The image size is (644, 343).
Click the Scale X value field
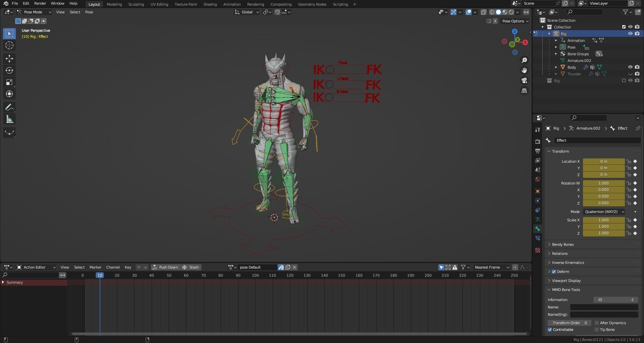[603, 220]
